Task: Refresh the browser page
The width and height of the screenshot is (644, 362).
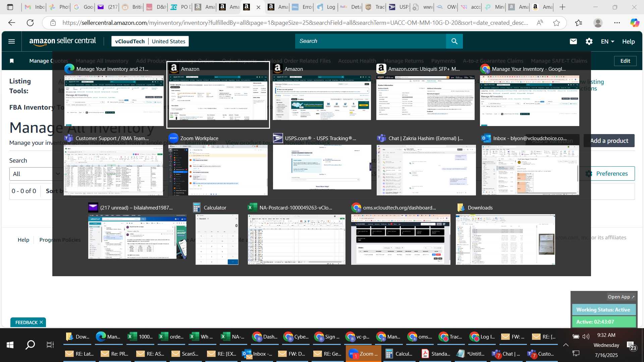Action: tap(30, 23)
